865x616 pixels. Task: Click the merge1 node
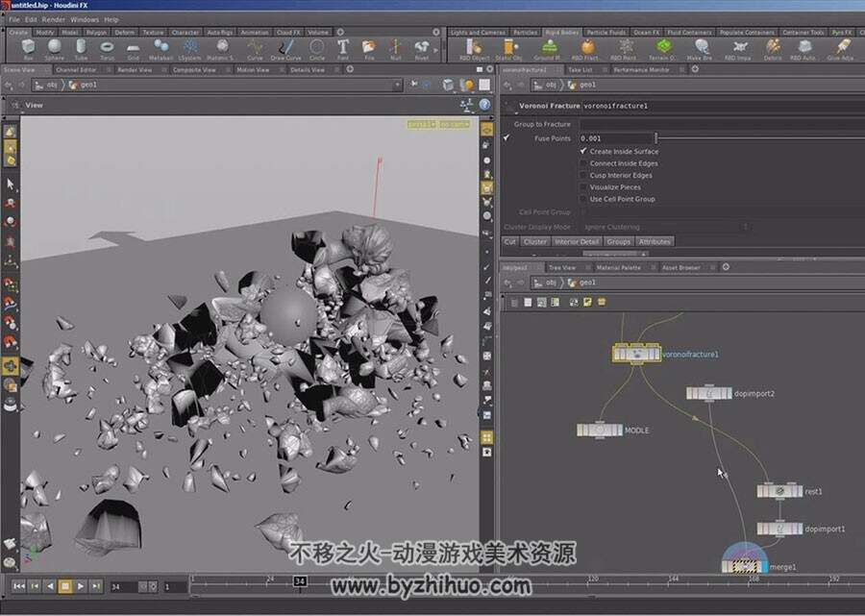(745, 566)
